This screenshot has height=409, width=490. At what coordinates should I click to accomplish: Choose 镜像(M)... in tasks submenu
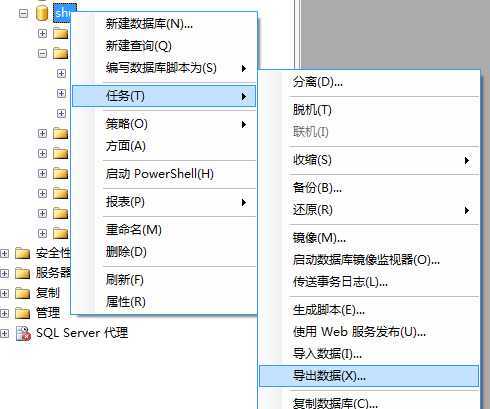(369, 238)
